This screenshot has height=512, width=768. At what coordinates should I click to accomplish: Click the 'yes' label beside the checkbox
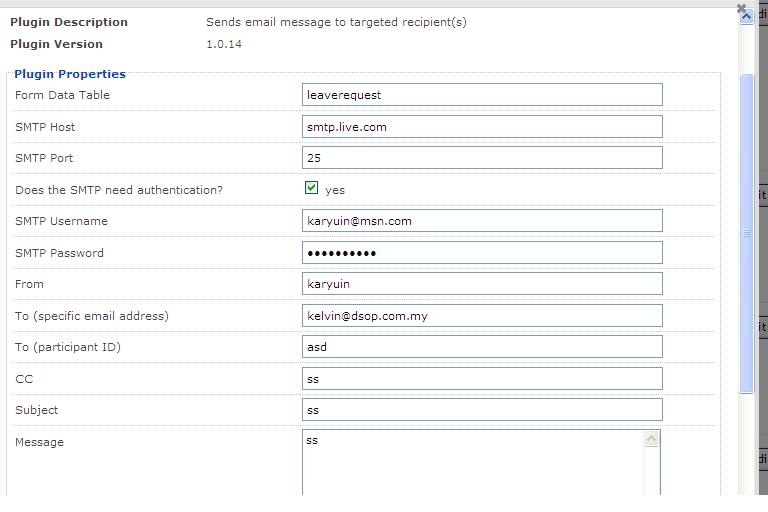[x=335, y=190]
